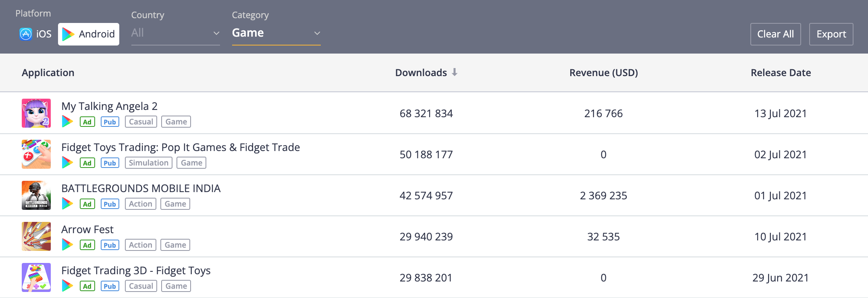Click Pub badge for Arrow Fest
Image resolution: width=868 pixels, height=298 pixels.
[x=110, y=245]
